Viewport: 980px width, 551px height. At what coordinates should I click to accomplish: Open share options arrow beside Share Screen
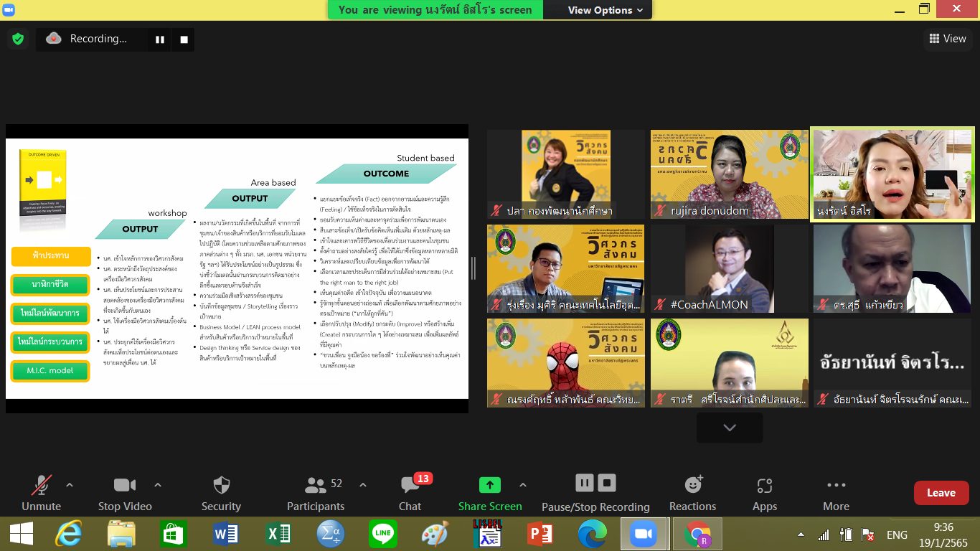(x=523, y=485)
